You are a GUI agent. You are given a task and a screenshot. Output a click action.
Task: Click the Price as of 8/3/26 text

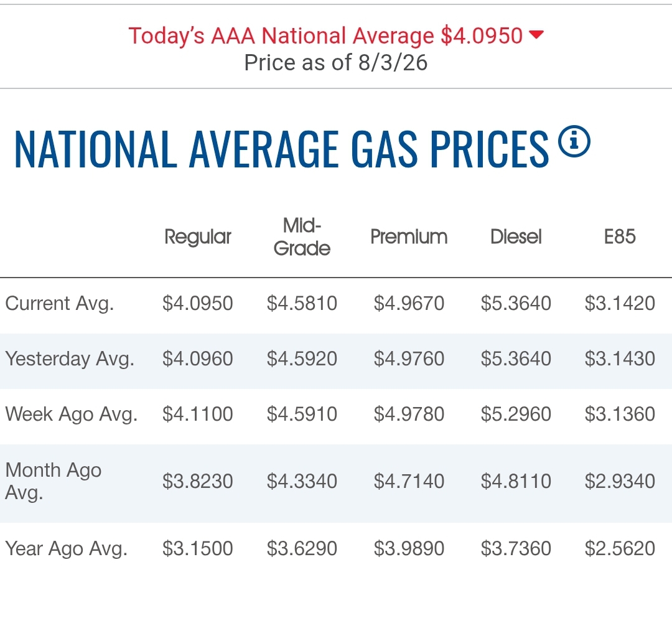click(x=336, y=63)
